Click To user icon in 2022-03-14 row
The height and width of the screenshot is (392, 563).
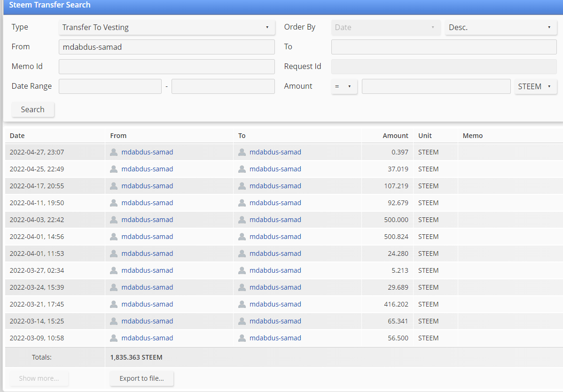[242, 321]
